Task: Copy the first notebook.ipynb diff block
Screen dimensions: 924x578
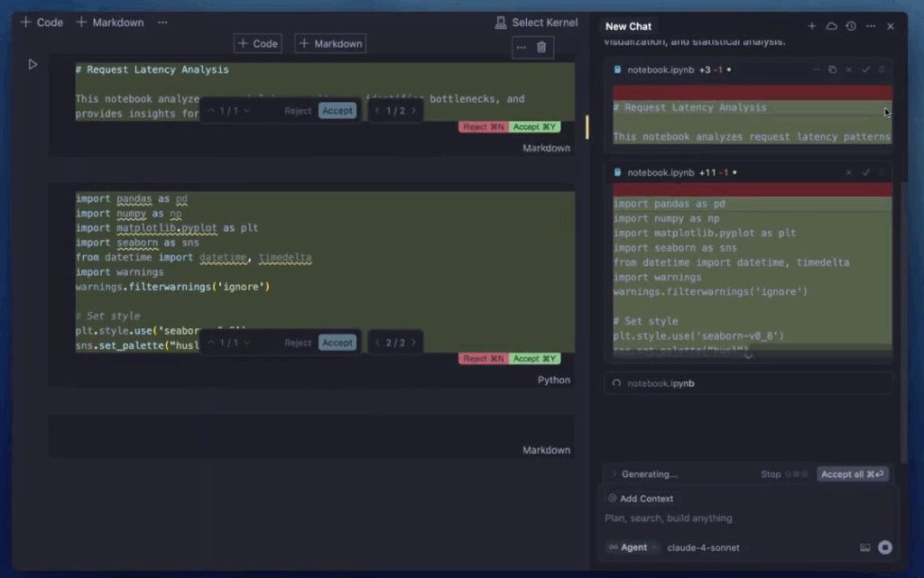Action: click(x=832, y=69)
